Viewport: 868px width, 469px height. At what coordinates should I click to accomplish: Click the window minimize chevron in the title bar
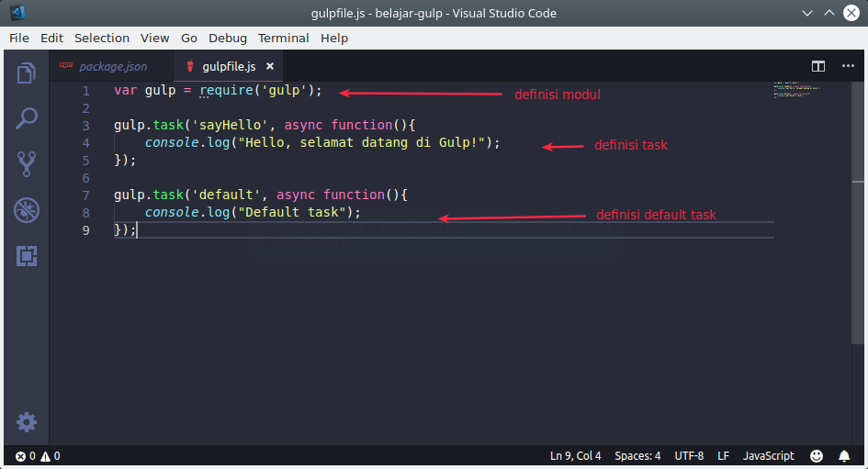(807, 13)
